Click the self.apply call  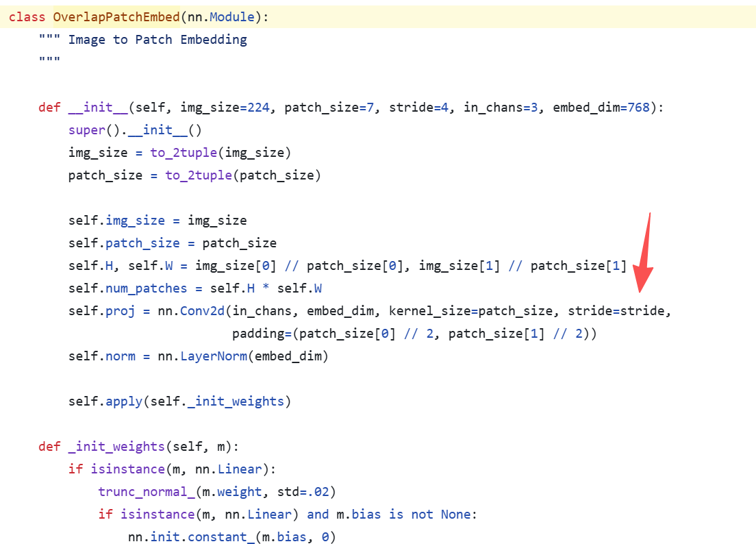pos(179,401)
